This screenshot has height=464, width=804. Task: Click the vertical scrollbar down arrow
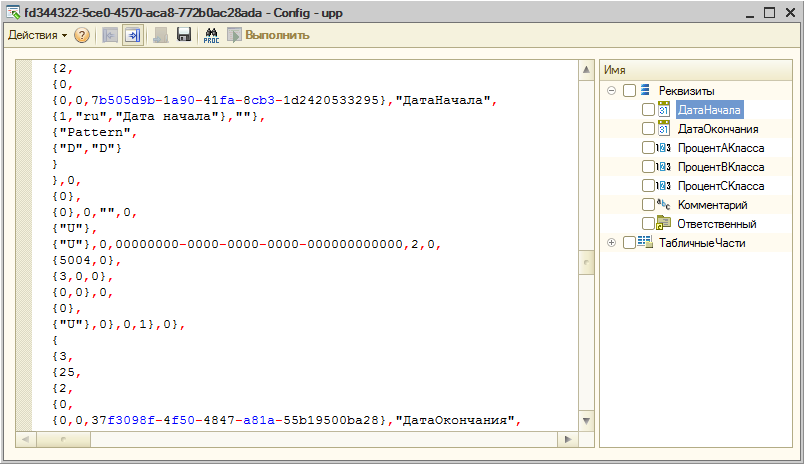586,421
